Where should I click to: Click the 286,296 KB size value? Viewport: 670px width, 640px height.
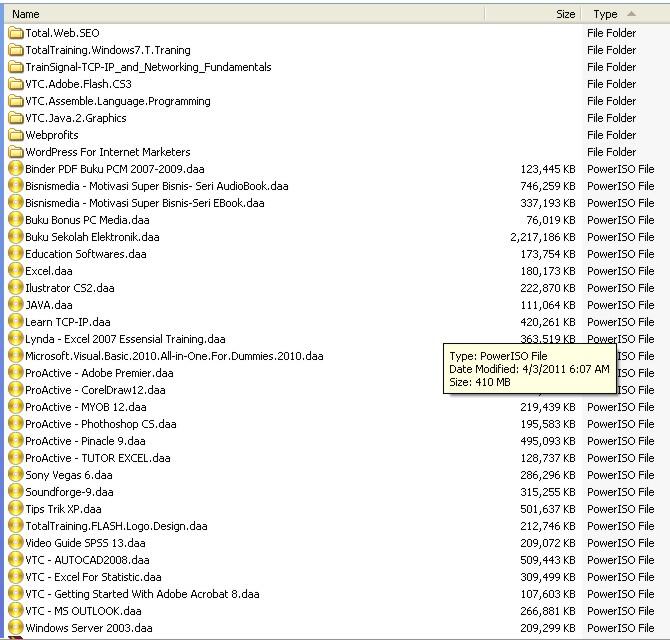pos(548,475)
